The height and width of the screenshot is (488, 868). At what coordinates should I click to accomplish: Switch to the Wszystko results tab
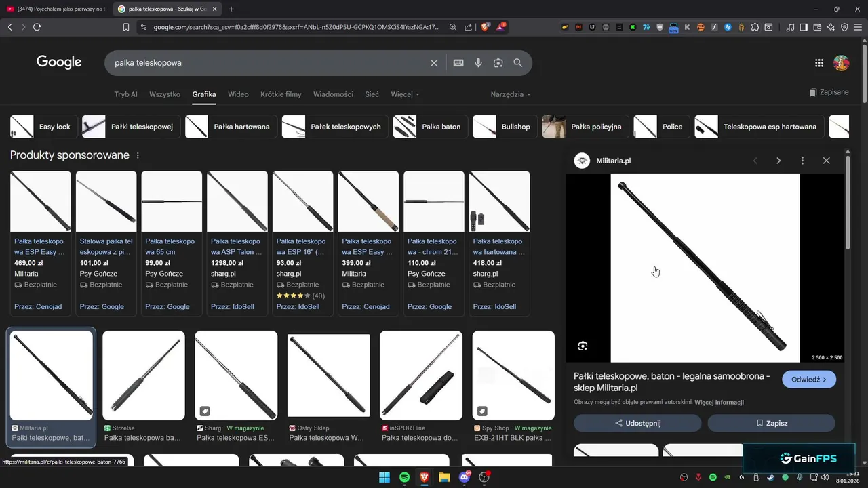coord(165,94)
